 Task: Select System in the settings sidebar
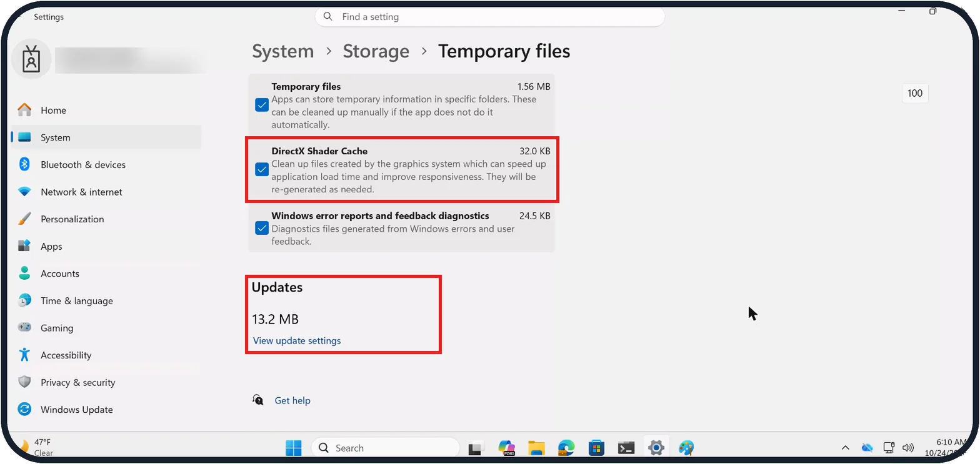106,137
